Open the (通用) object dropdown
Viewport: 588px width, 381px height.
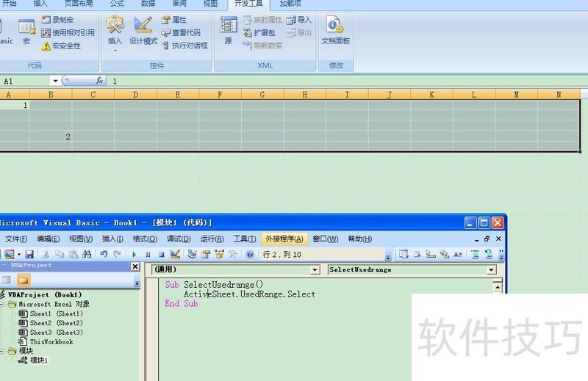(x=315, y=269)
